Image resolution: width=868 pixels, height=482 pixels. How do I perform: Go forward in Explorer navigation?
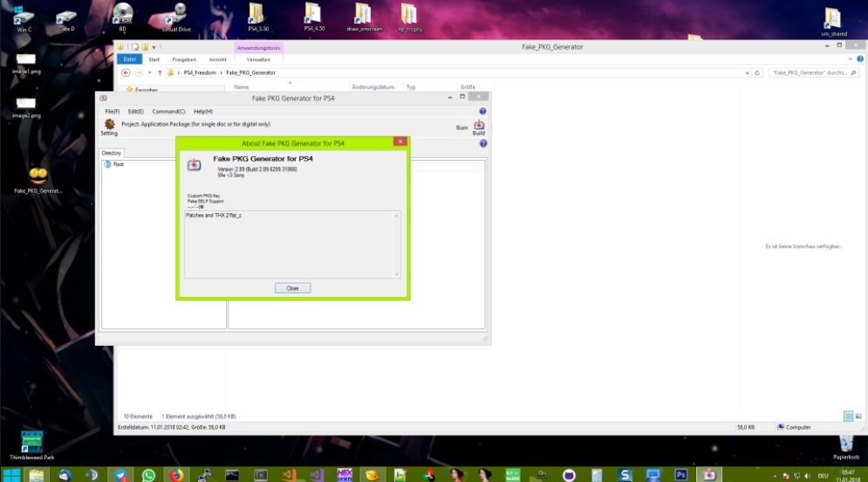pos(139,72)
